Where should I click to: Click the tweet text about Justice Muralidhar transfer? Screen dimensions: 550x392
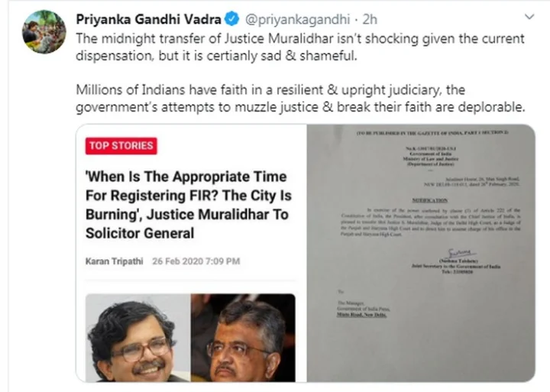coord(300,47)
